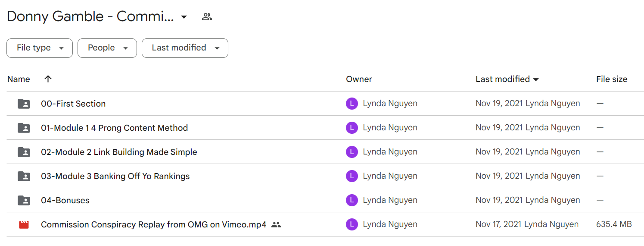
Task: Open the People filter dropdown
Action: 107,48
